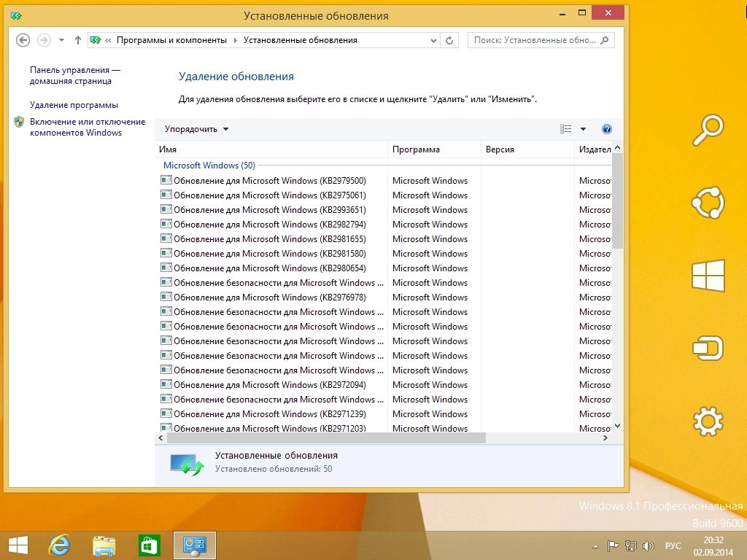Expand arrow between Программы и компоненты and Установленные обновления
Viewport: 747px width, 560px height.
click(x=236, y=41)
